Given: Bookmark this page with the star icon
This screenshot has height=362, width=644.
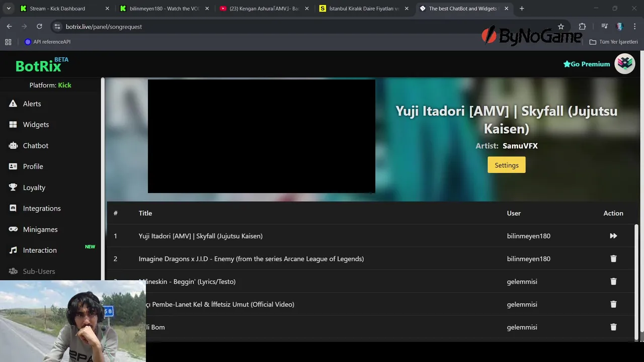Looking at the screenshot, I should (561, 27).
